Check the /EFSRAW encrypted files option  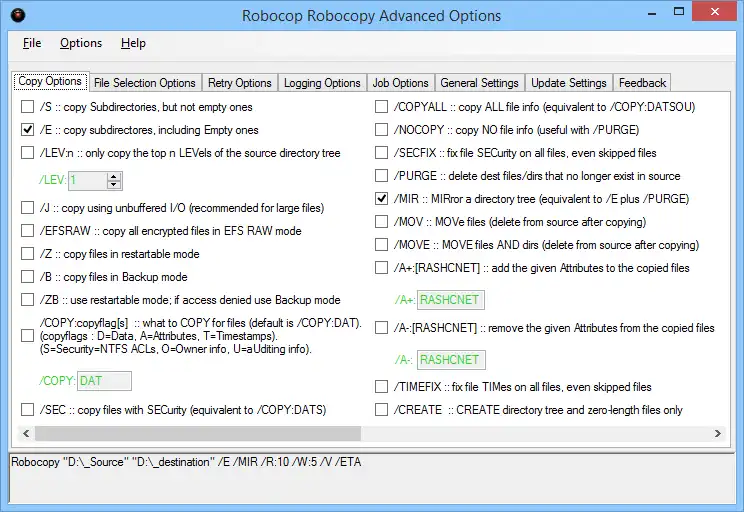point(28,231)
